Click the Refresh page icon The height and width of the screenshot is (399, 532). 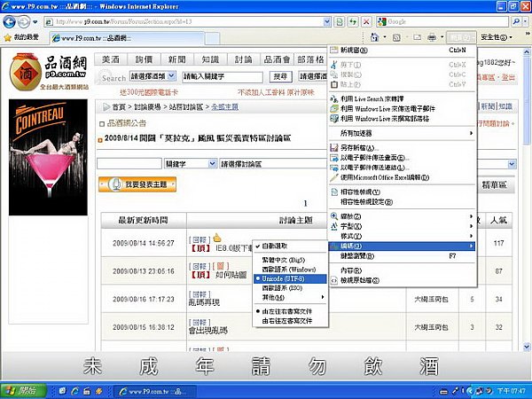[x=353, y=22]
